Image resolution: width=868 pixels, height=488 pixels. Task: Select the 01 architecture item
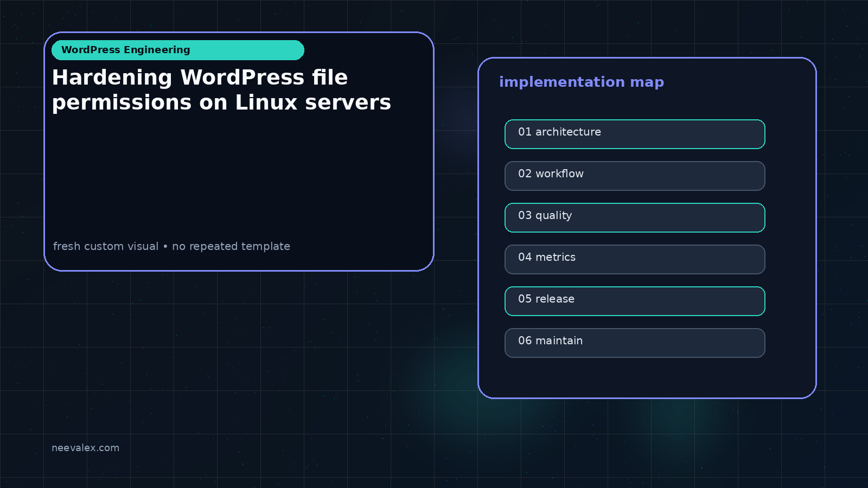click(635, 134)
